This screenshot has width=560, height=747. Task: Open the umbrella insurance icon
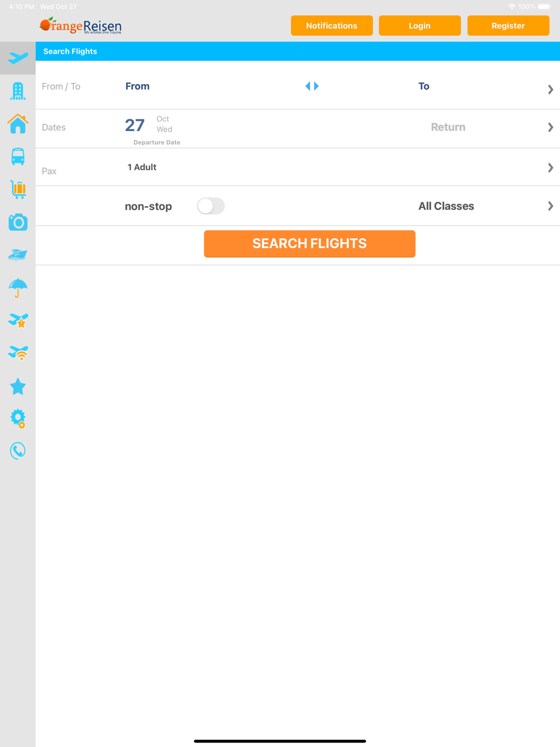coord(18,288)
